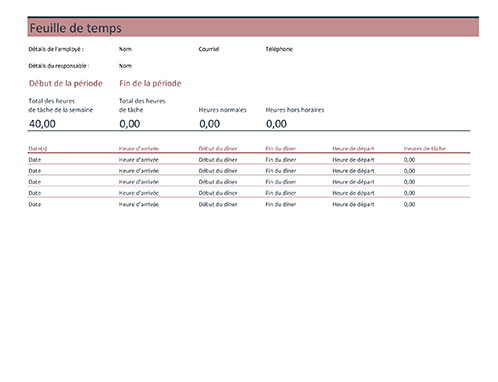
Task: Select the "Début du dîner" column header
Action: [x=218, y=148]
